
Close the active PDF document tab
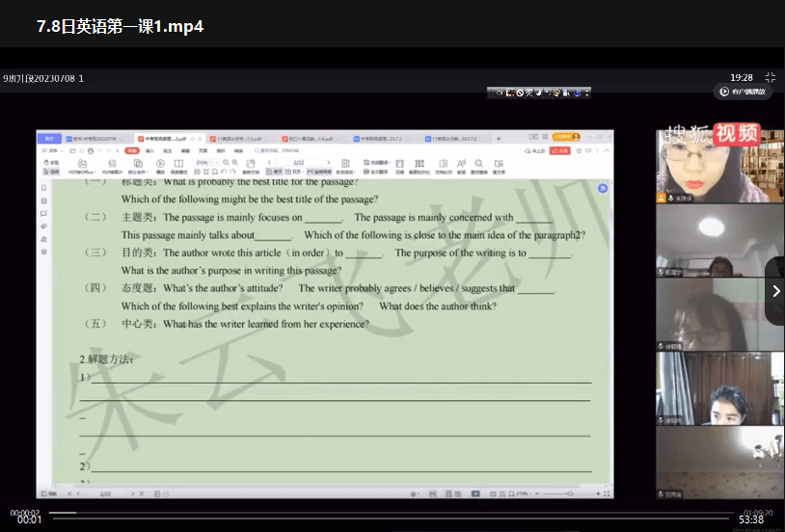[200, 139]
